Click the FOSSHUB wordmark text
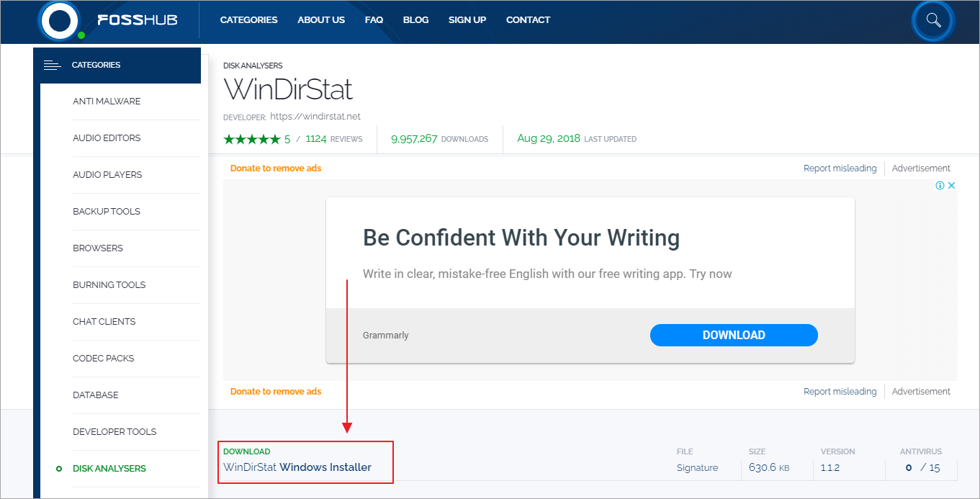 point(138,20)
